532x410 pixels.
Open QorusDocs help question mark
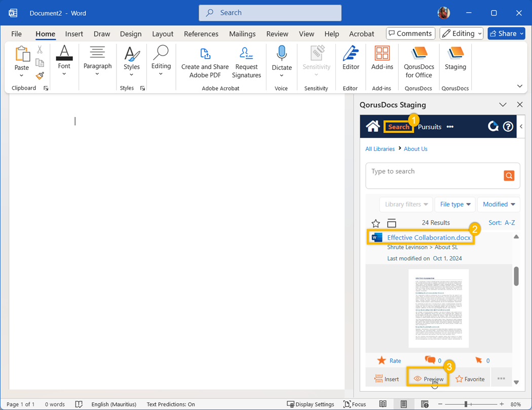(508, 127)
